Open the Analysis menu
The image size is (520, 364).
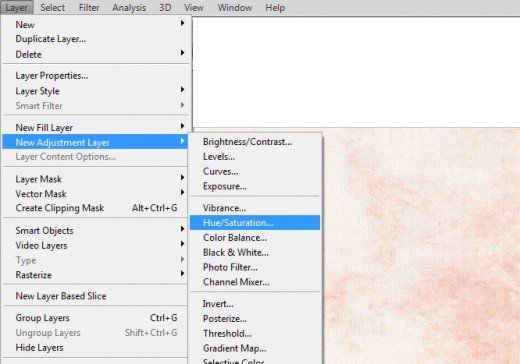coord(129,7)
